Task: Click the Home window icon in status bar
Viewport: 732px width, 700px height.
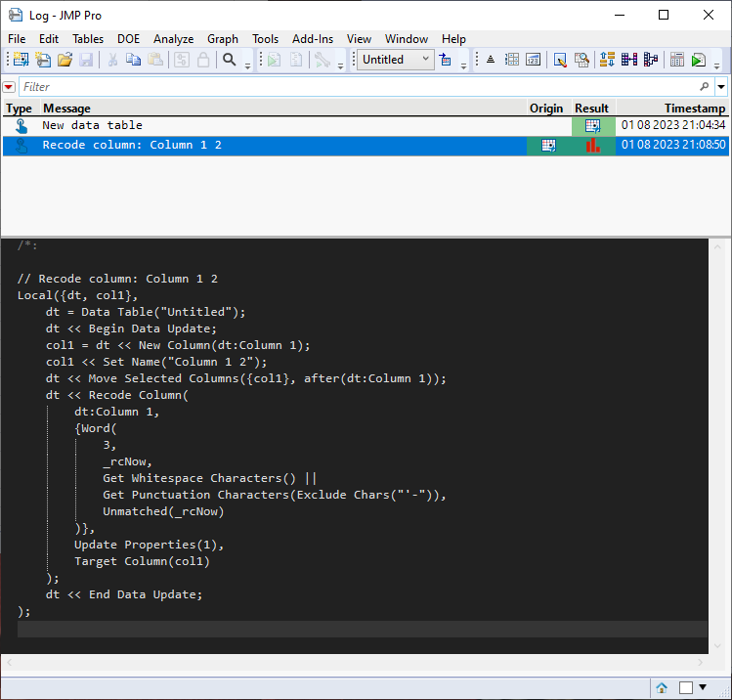Action: point(661,687)
